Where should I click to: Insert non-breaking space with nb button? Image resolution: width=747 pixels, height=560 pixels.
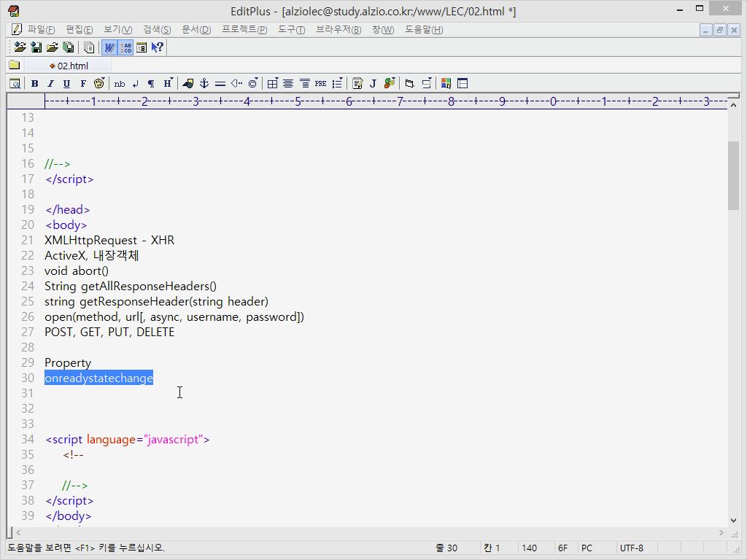point(119,83)
